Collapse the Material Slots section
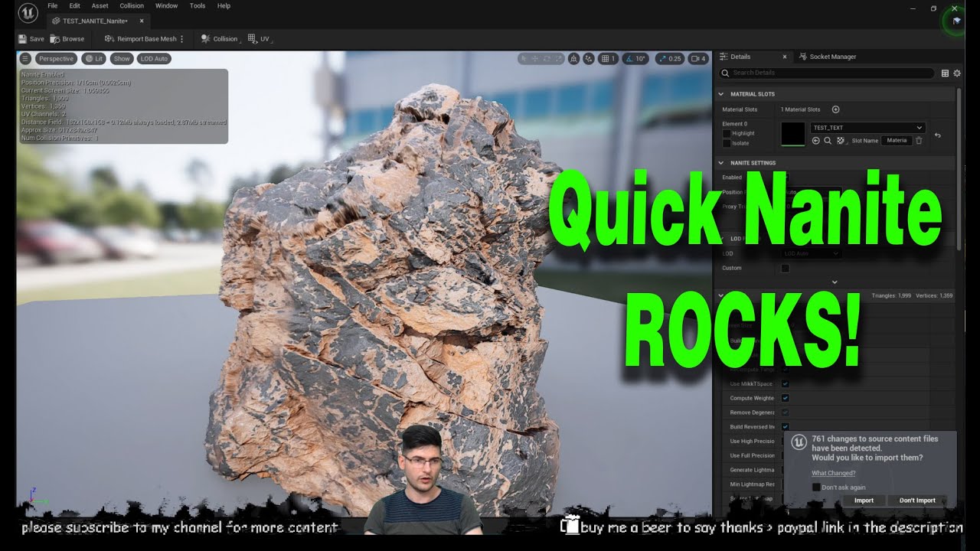 [720, 94]
